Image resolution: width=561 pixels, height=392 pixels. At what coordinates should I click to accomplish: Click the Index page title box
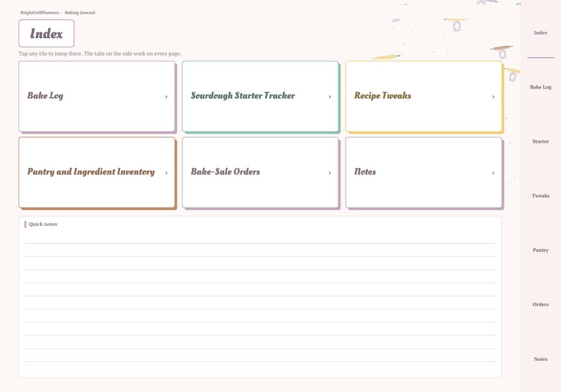pyautogui.click(x=47, y=33)
